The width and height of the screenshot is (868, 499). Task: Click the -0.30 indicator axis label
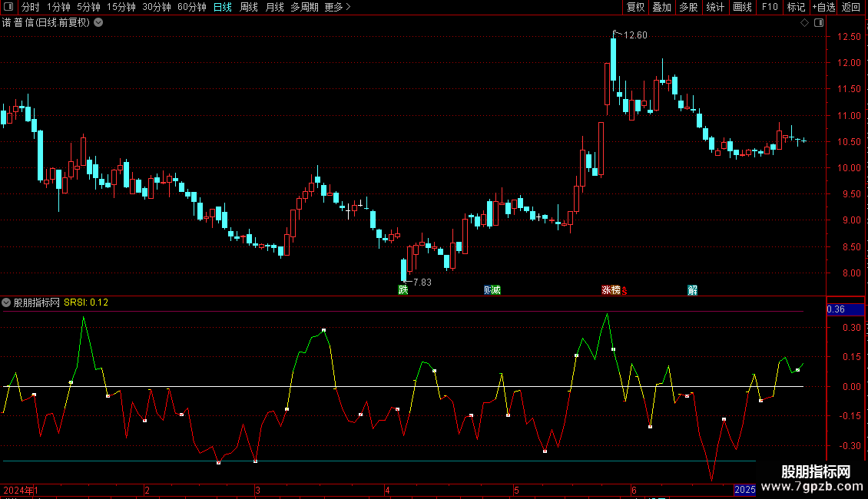pyautogui.click(x=850, y=445)
